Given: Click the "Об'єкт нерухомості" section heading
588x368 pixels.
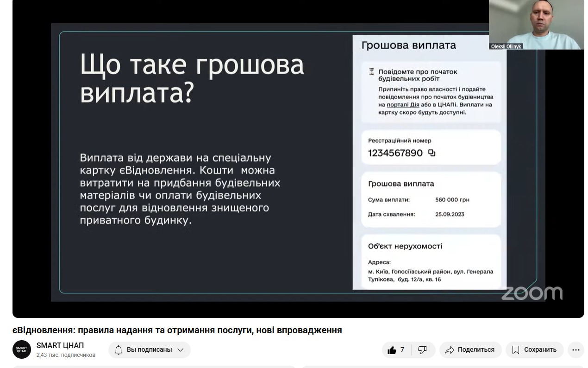Looking at the screenshot, I should click(405, 246).
